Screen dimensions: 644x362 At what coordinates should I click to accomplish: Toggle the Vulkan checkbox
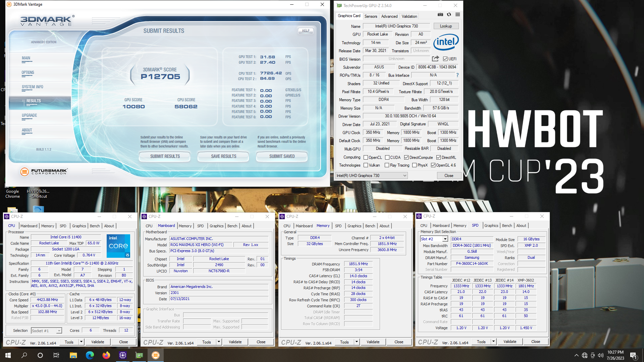coord(366,165)
